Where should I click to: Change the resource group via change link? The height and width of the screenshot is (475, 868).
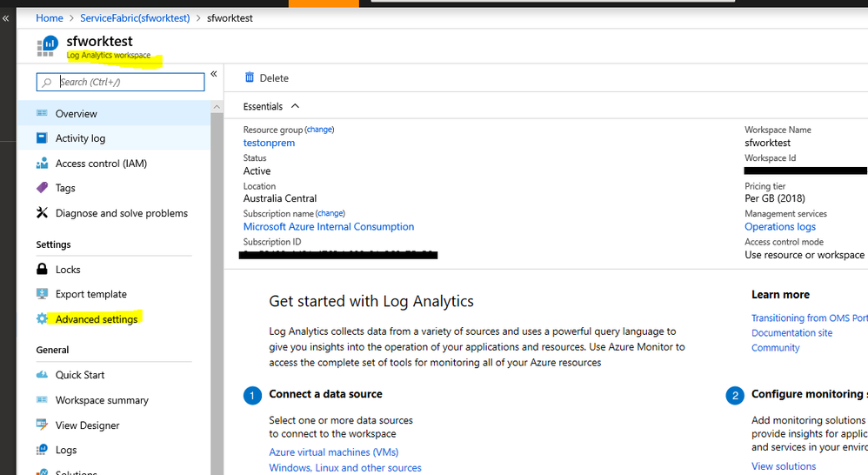pyautogui.click(x=319, y=130)
